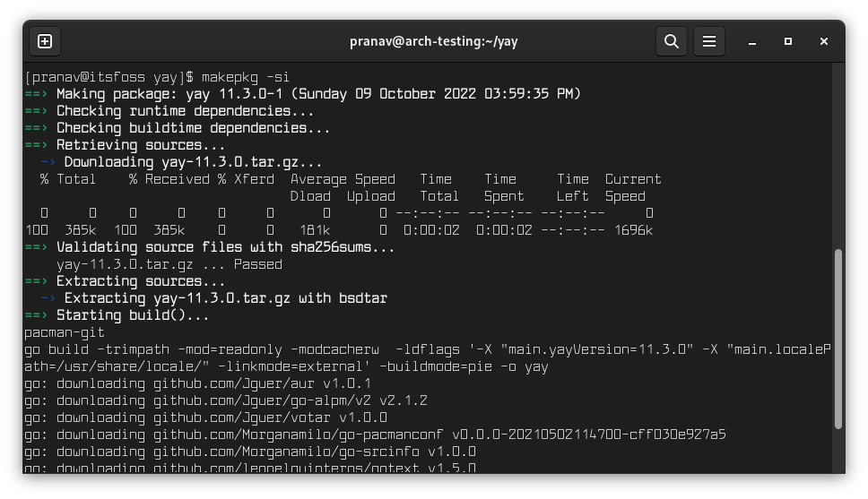Click the pranav@arch-testing:~/yay window title

[434, 41]
